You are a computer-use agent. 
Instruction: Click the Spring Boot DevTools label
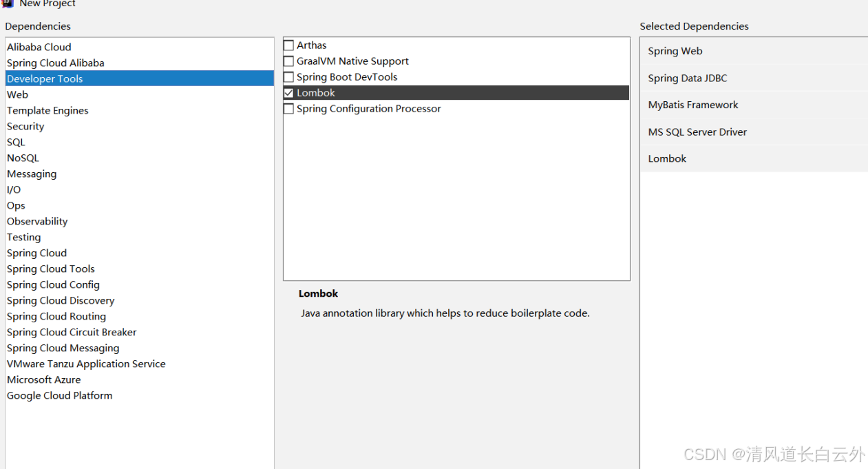pos(347,77)
